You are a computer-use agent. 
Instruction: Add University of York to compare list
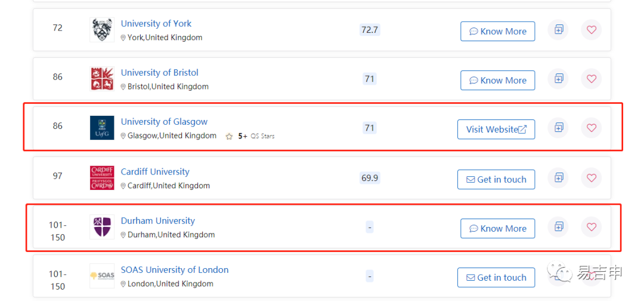click(558, 30)
